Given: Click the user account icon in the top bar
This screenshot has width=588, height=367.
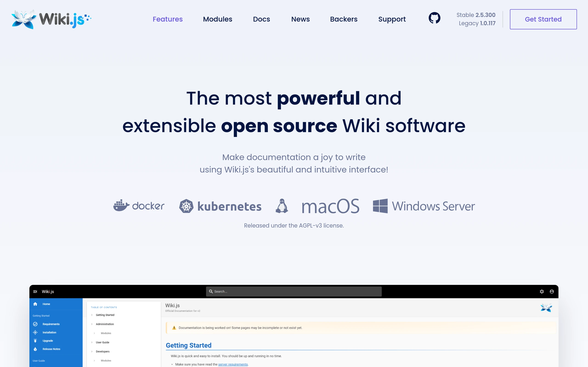Looking at the screenshot, I should 552,292.
